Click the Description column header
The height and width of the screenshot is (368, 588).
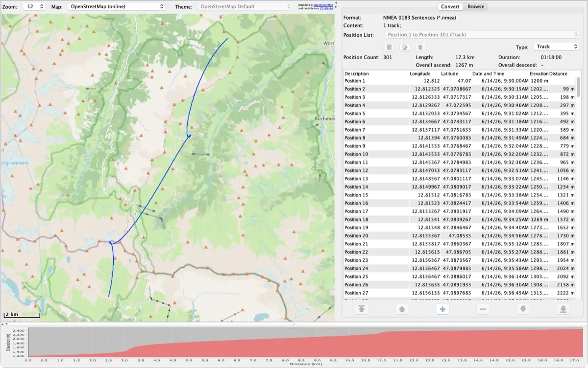click(376, 74)
